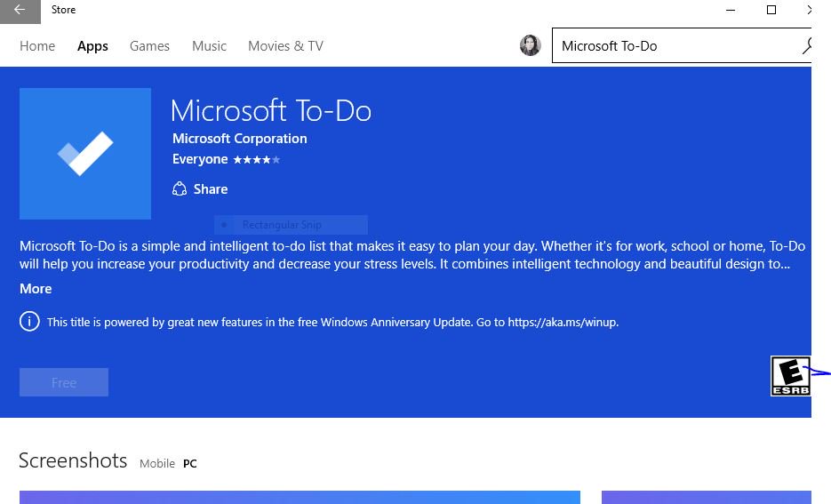Open the Microsoft To-Do app tile icon
This screenshot has height=504, width=831.
coord(85,154)
